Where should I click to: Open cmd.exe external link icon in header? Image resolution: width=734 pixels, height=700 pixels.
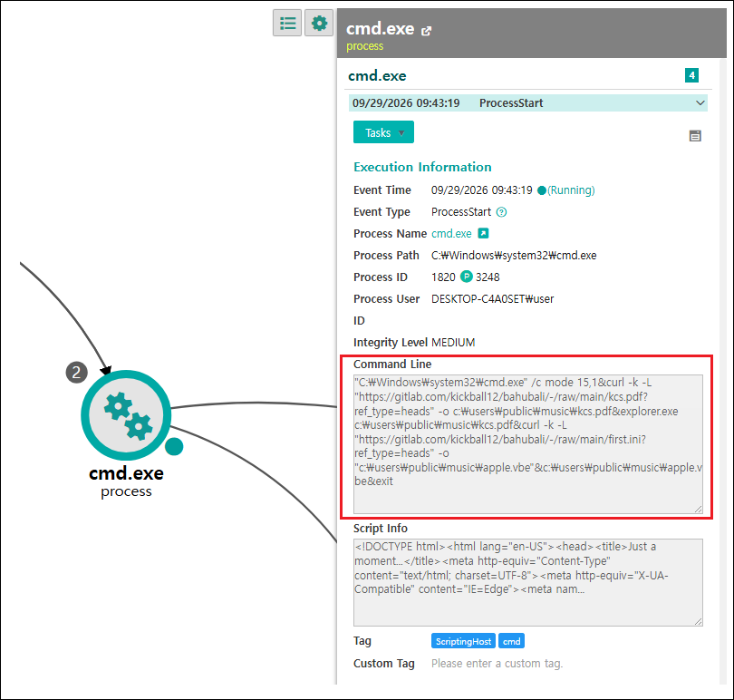[426, 31]
